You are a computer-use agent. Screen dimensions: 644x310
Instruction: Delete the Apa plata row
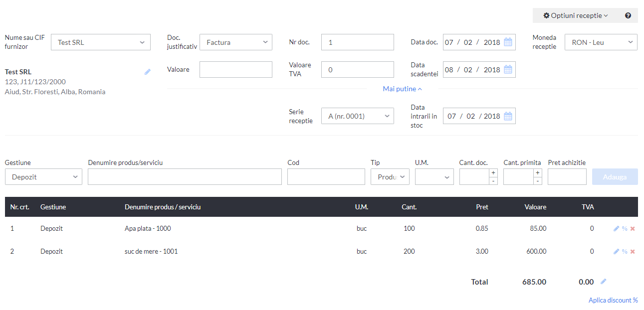pyautogui.click(x=633, y=229)
